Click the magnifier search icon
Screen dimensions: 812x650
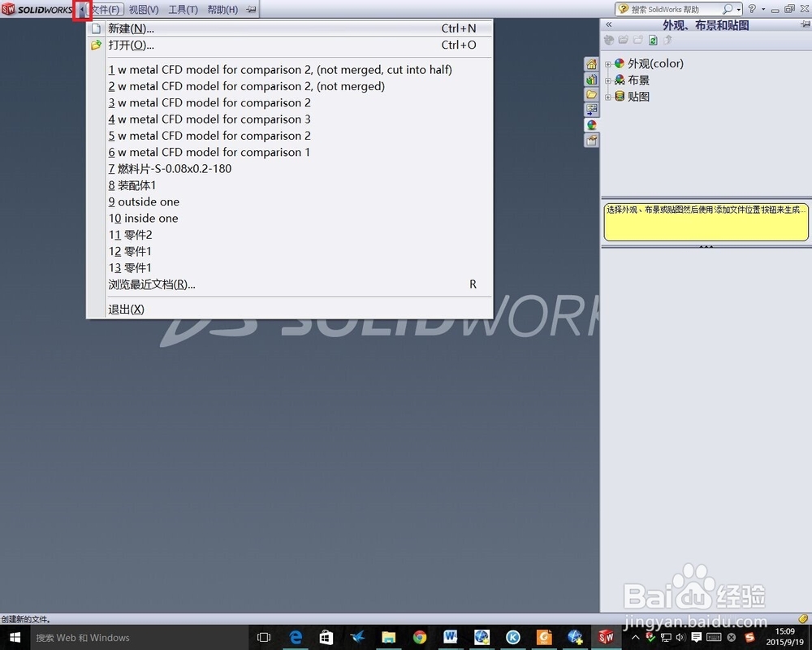[727, 9]
